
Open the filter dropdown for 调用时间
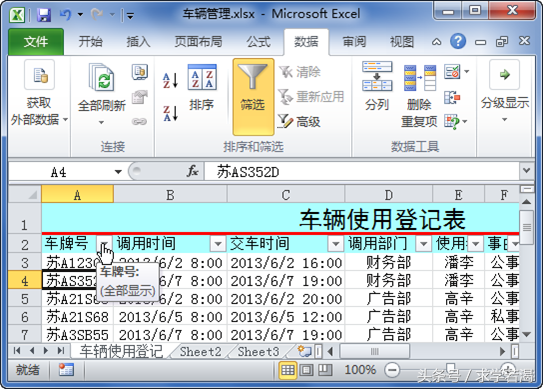coord(218,244)
